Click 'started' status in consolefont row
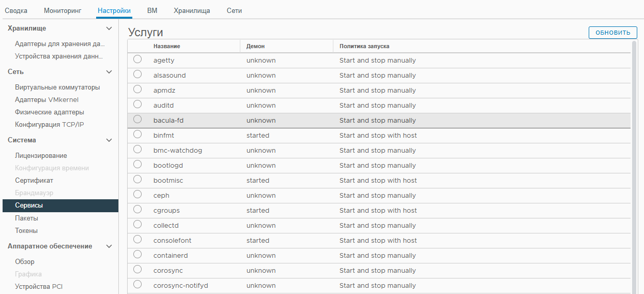The width and height of the screenshot is (644, 294). click(x=258, y=241)
